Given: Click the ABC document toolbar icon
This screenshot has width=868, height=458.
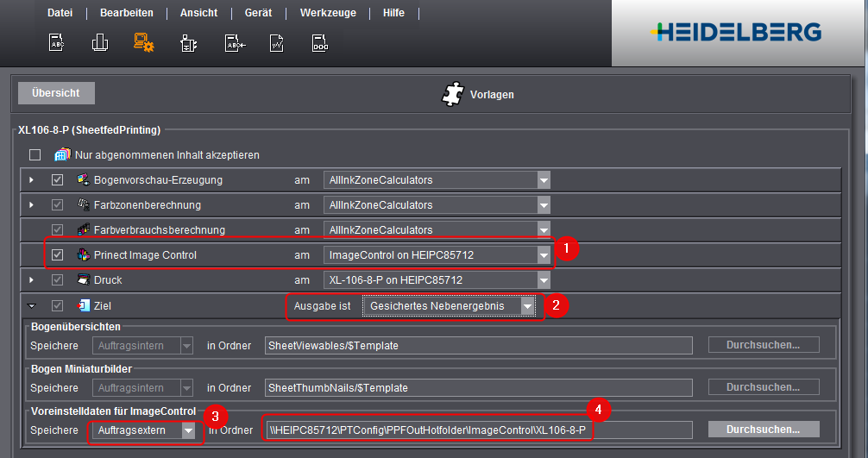Looking at the screenshot, I should [56, 41].
